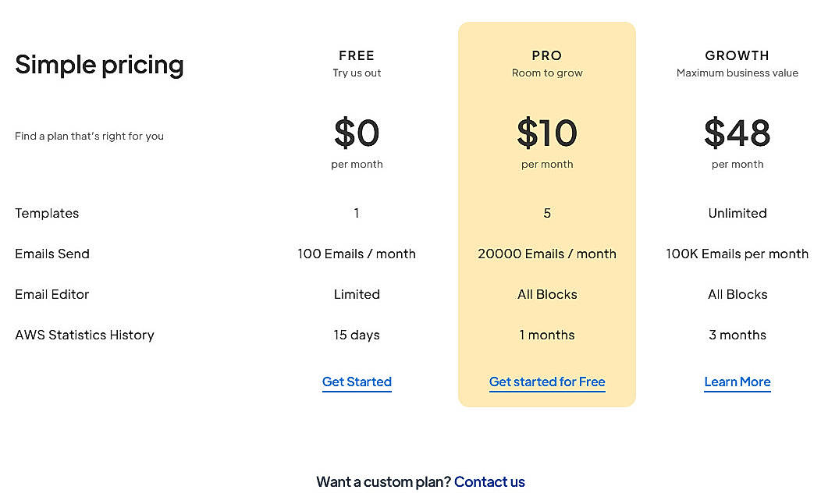Select the GROWTH plan header
The width and height of the screenshot is (821, 504).
[x=737, y=55]
